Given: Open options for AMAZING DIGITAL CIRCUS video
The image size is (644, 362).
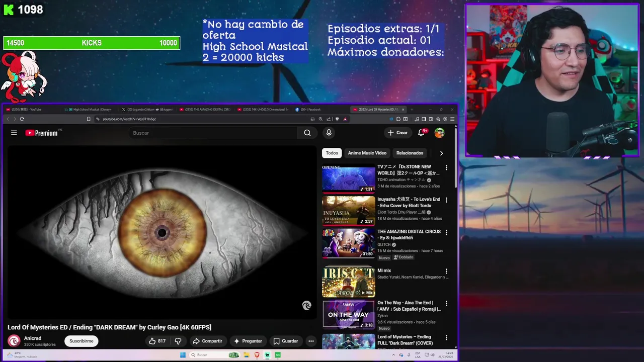Looking at the screenshot, I should pos(446,232).
